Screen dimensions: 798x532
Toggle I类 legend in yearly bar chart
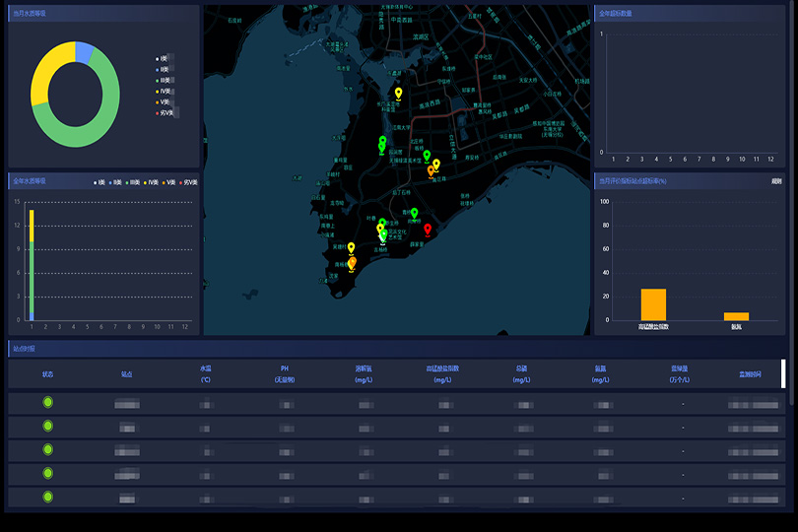click(x=99, y=183)
